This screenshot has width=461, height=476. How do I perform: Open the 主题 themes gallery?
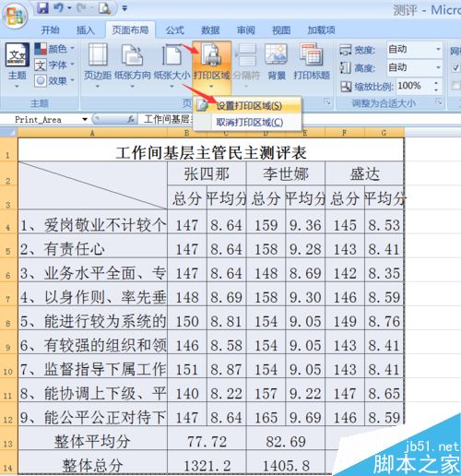tap(18, 65)
